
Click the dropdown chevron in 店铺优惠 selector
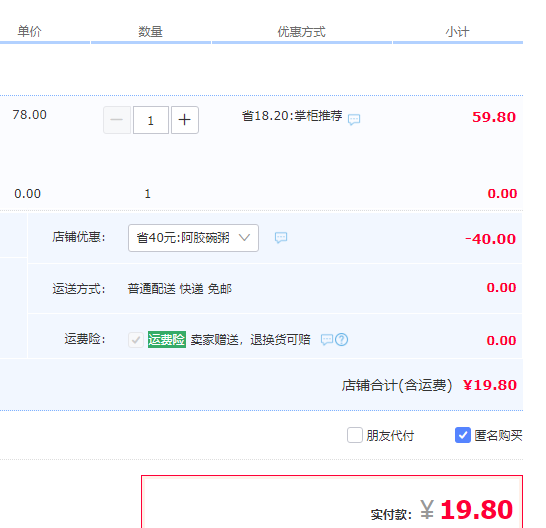point(244,238)
